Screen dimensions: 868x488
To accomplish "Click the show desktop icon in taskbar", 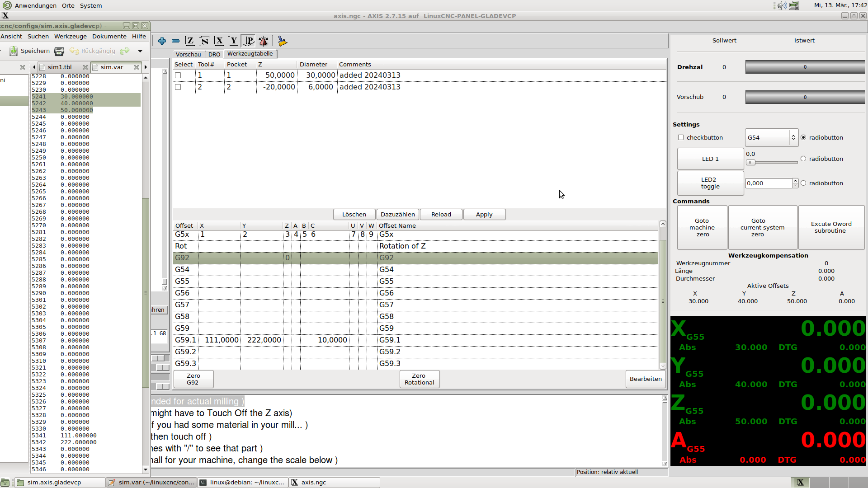I will [x=5, y=483].
